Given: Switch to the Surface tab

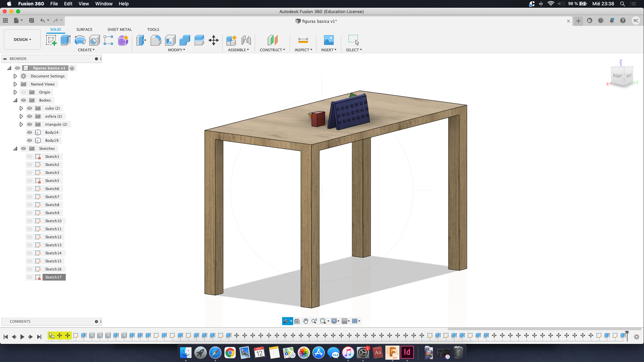Looking at the screenshot, I should click(84, 29).
